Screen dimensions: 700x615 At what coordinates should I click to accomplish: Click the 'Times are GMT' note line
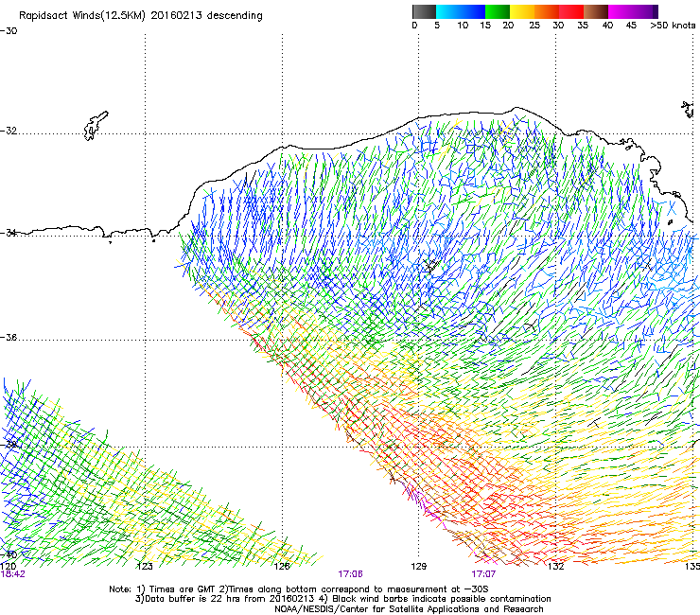[298, 589]
